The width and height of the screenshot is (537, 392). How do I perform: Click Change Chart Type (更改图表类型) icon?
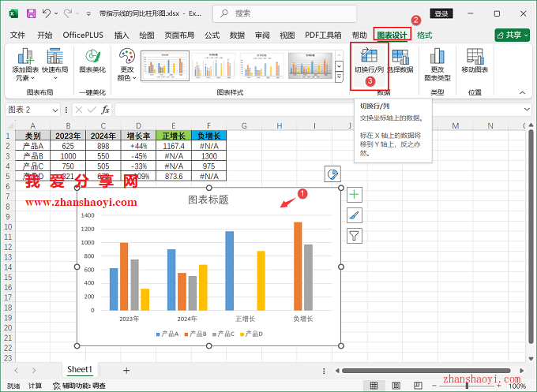pyautogui.click(x=437, y=63)
